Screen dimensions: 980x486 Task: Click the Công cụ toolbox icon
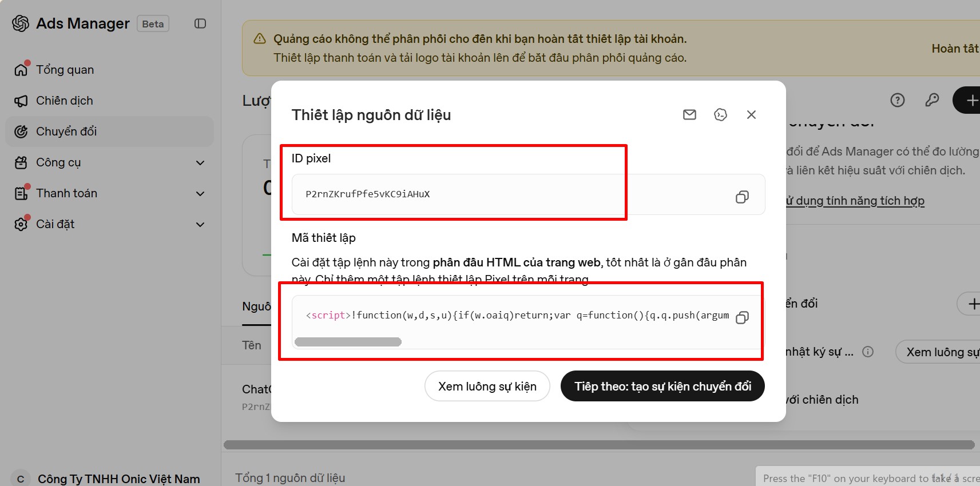(21, 162)
